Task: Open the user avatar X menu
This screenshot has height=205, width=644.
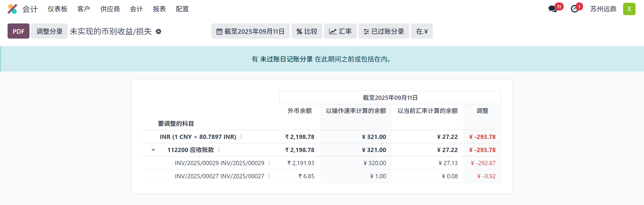Action: tap(629, 9)
